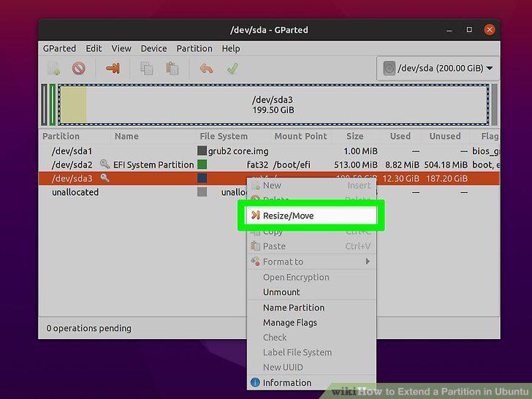Click the Copy partition toolbar icon
This screenshot has width=532, height=399.
coord(147,69)
